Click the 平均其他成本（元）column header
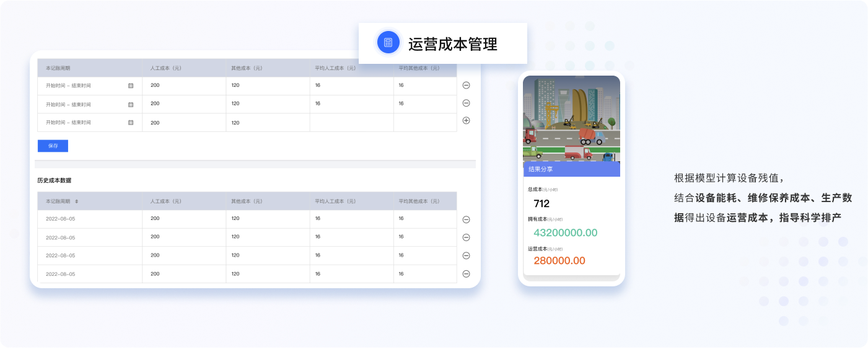The width and height of the screenshot is (868, 357). [x=418, y=68]
